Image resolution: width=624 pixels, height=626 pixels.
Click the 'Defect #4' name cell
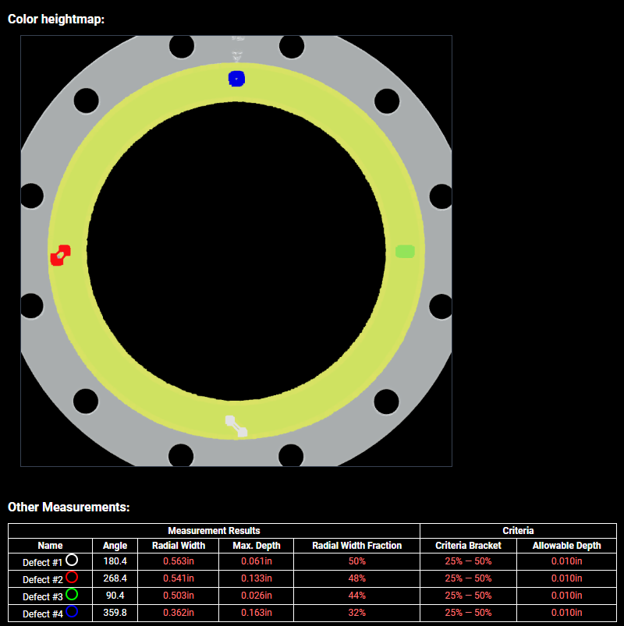point(50,613)
